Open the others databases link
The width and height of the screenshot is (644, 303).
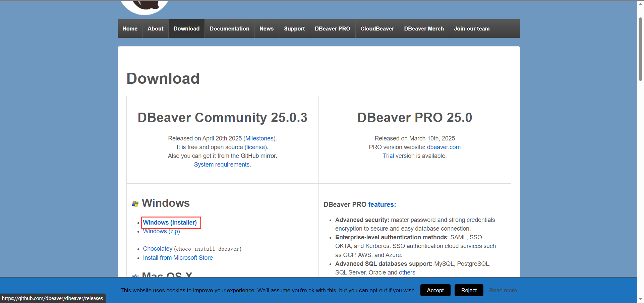pyautogui.click(x=407, y=272)
